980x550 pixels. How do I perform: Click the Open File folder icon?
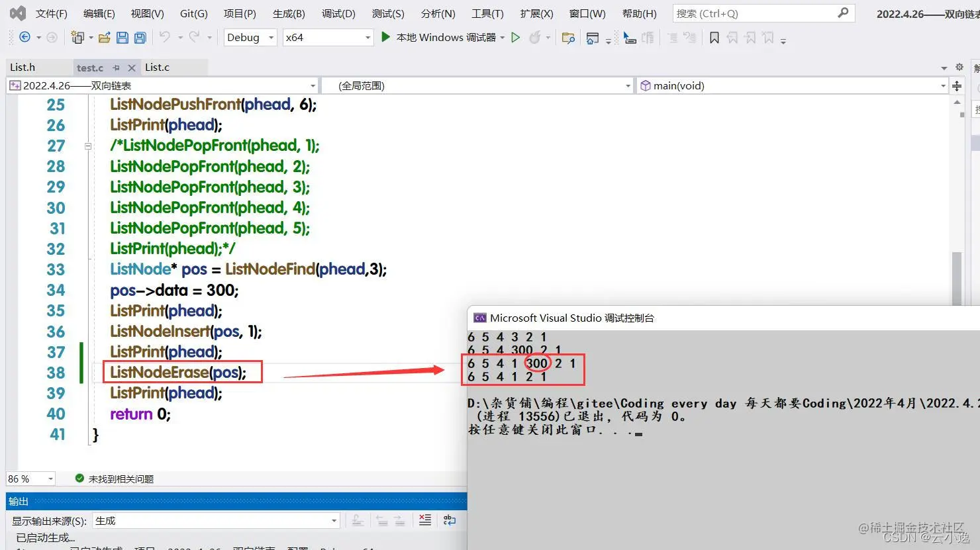pos(104,38)
